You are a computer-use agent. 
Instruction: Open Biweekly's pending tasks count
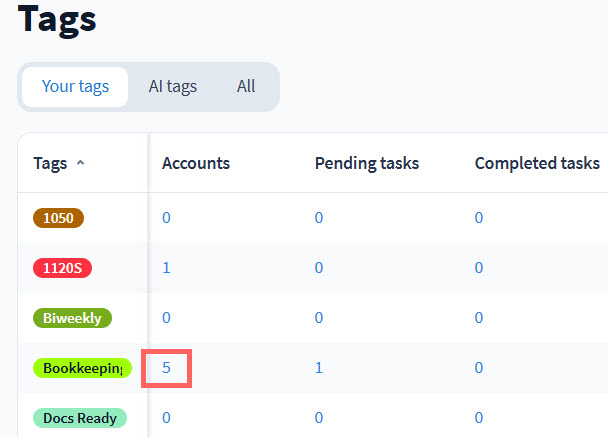[319, 318]
